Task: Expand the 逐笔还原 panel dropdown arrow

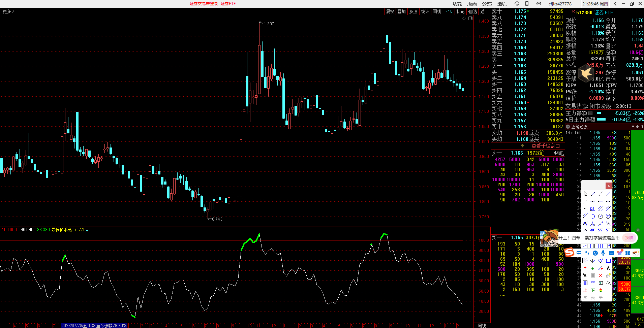Action: [x=568, y=127]
